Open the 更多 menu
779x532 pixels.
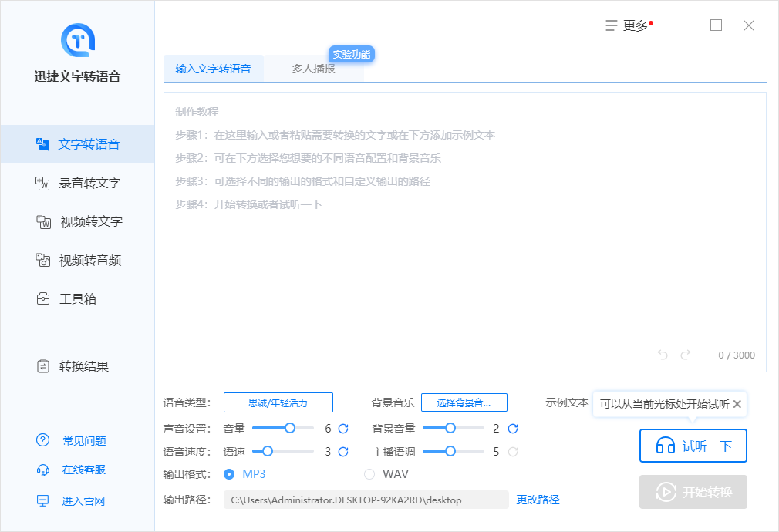[632, 25]
